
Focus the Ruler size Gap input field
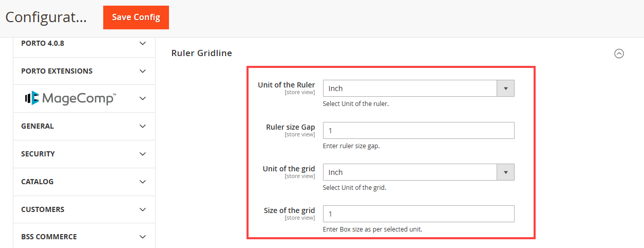coord(418,131)
